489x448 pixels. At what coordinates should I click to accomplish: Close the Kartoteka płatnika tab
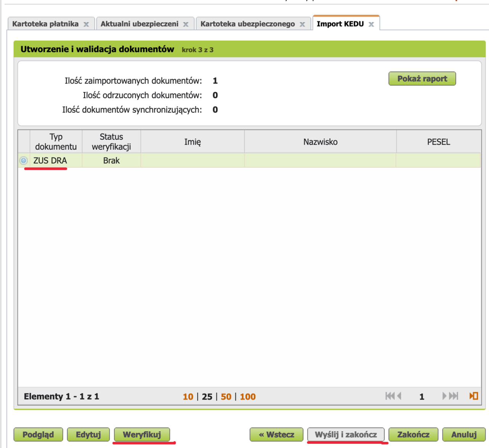click(x=86, y=24)
